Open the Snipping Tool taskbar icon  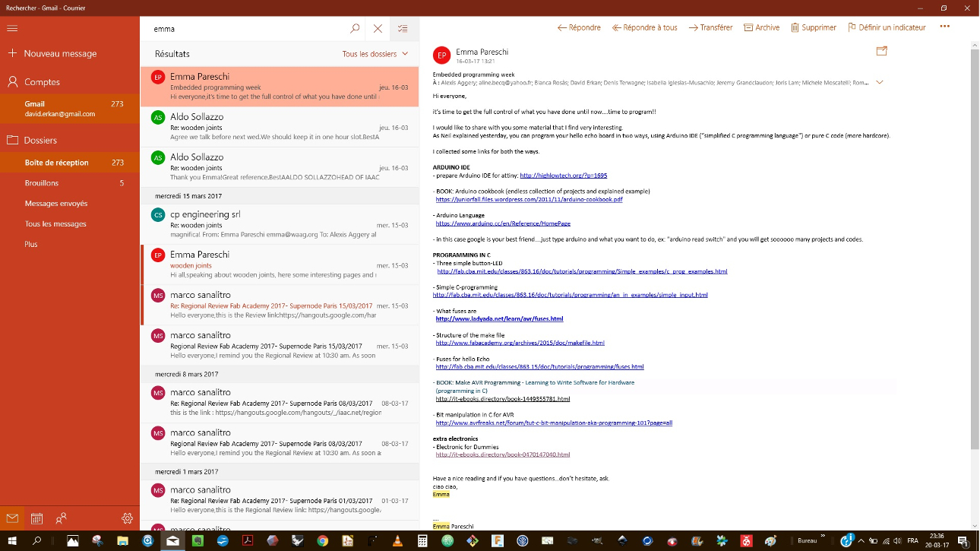tap(97, 541)
